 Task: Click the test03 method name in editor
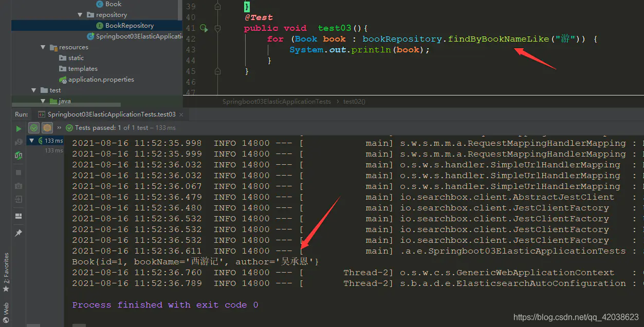tap(334, 28)
